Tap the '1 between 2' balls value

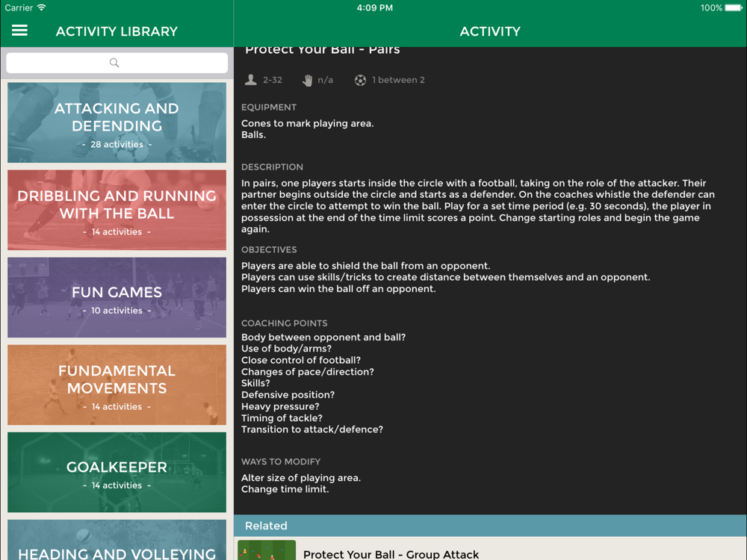398,80
